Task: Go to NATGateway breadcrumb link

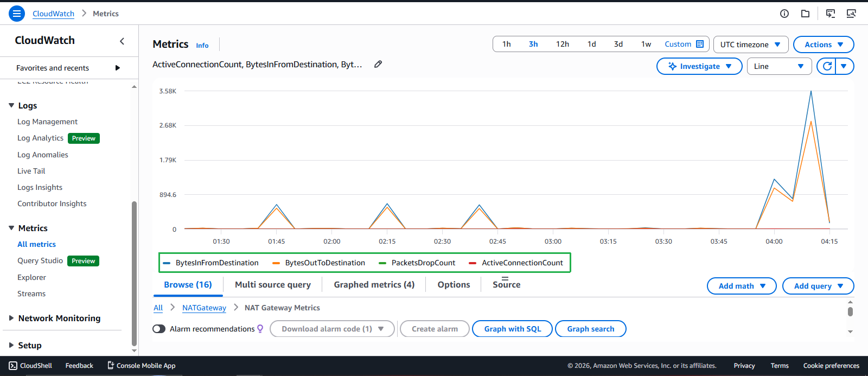Action: tap(204, 308)
